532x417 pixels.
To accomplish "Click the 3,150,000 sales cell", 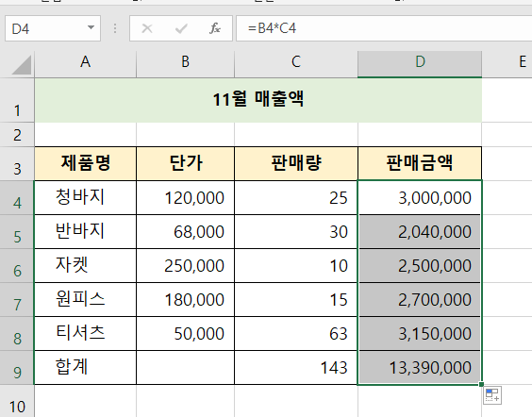I will [x=420, y=333].
